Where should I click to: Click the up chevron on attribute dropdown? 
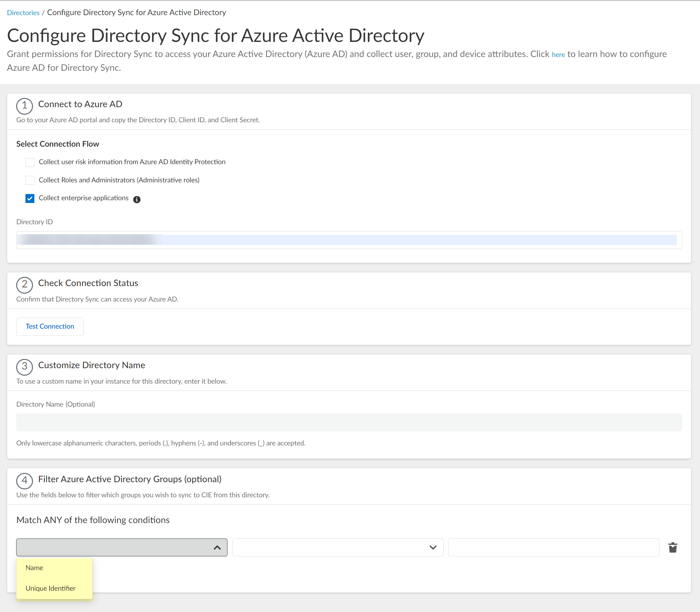pos(217,547)
